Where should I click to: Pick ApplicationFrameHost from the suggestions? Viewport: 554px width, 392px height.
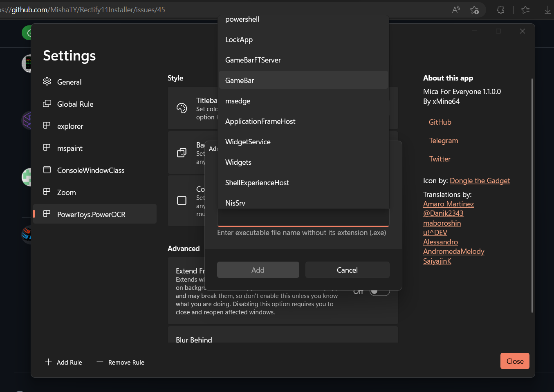coord(303,121)
